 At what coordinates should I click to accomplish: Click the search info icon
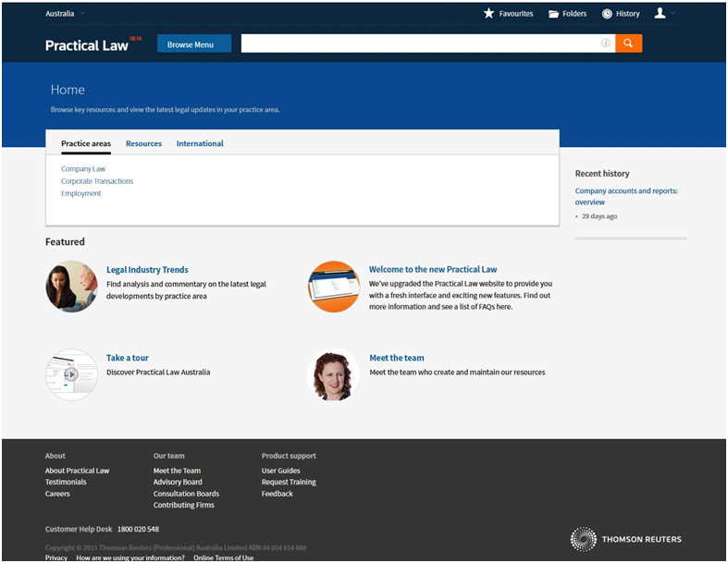click(x=605, y=43)
